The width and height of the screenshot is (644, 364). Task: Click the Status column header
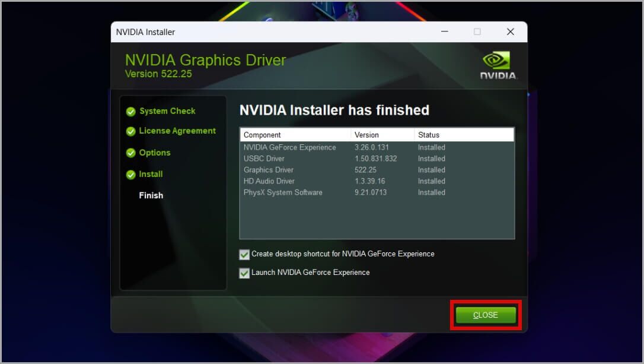464,135
